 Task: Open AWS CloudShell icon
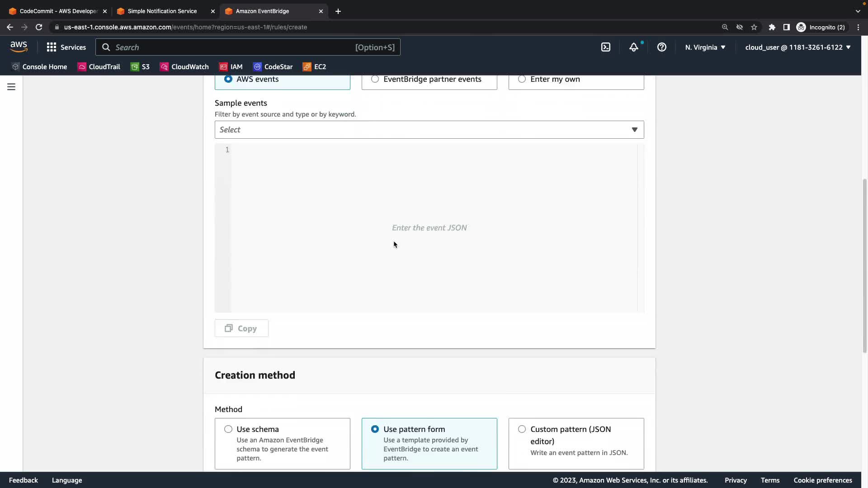pyautogui.click(x=606, y=47)
